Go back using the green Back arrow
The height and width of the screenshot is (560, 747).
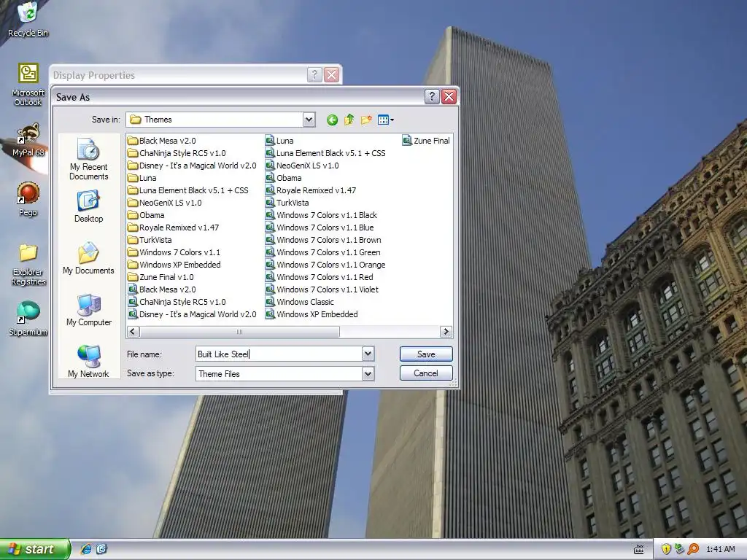coord(332,120)
